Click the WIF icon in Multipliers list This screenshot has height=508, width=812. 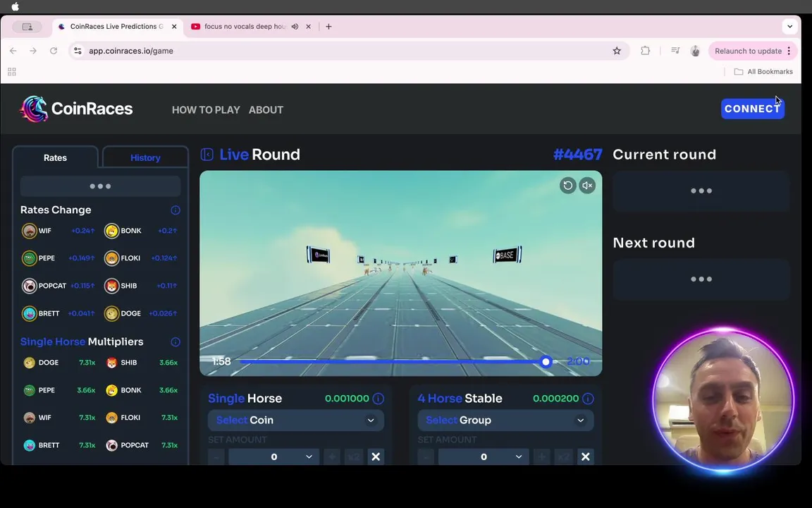click(x=30, y=417)
